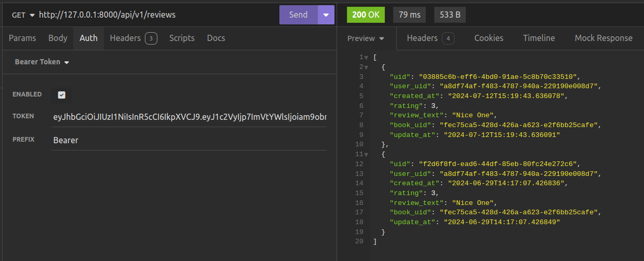Open the Scripts tab

point(182,38)
